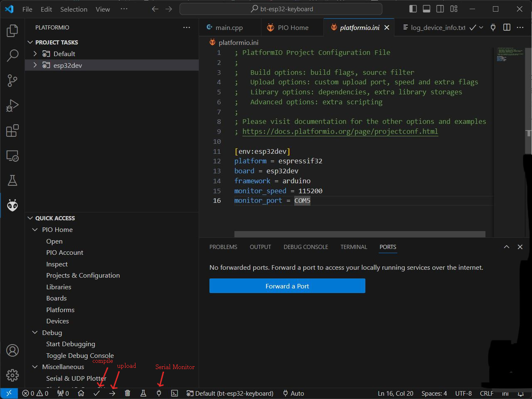The height and width of the screenshot is (399, 532).
Task: Open the Accounts menu icon
Action: click(x=12, y=350)
